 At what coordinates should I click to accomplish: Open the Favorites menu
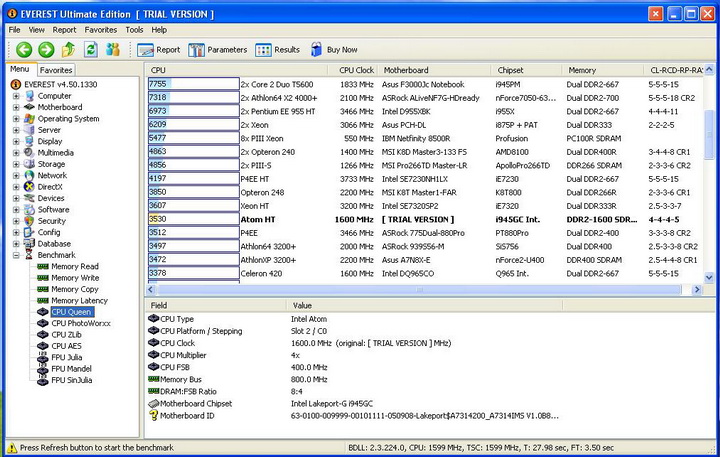point(101,30)
